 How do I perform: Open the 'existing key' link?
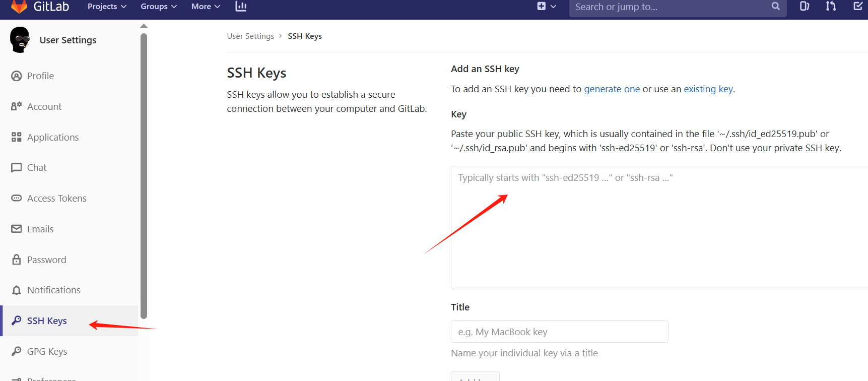(x=708, y=89)
